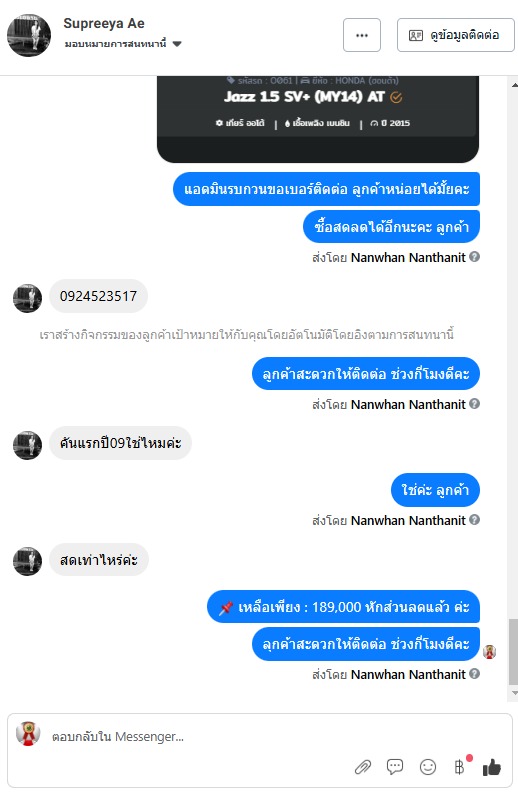Screen dimensions: 518x796
Task: Open the three-dots more options button
Action: pos(362,35)
